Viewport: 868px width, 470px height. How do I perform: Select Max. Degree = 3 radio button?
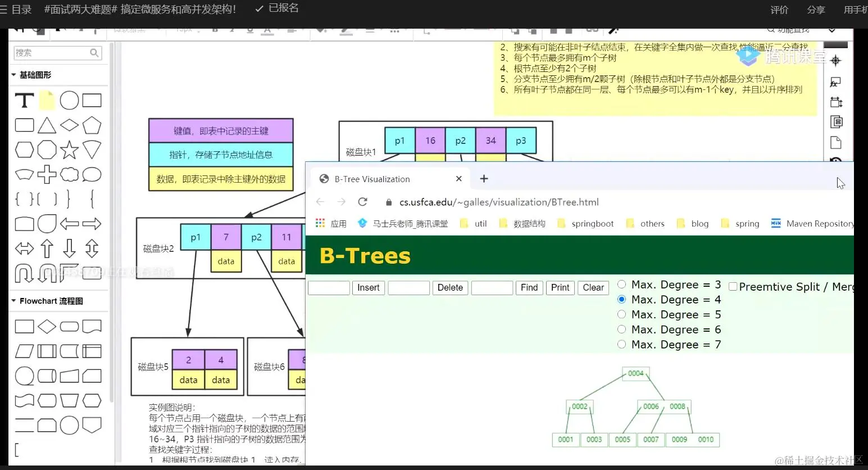click(x=621, y=284)
